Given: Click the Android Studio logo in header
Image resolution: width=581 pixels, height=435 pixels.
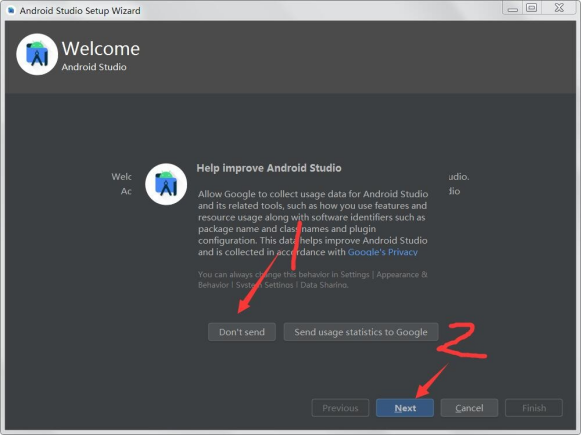Looking at the screenshot, I should (37, 54).
